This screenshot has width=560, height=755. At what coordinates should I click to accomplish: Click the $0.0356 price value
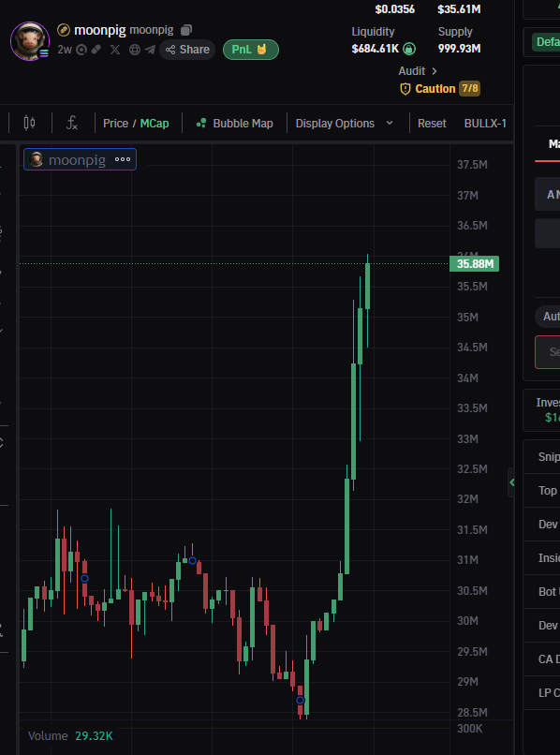[395, 9]
